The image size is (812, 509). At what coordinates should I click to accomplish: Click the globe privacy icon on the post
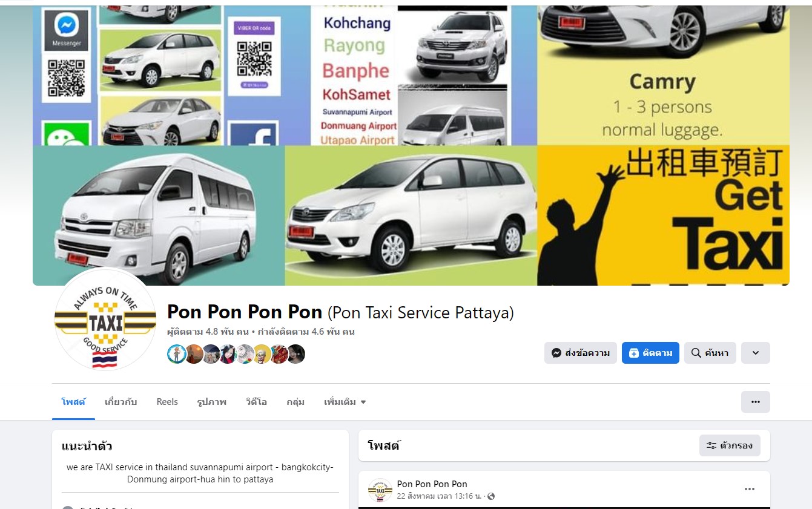coord(491,497)
